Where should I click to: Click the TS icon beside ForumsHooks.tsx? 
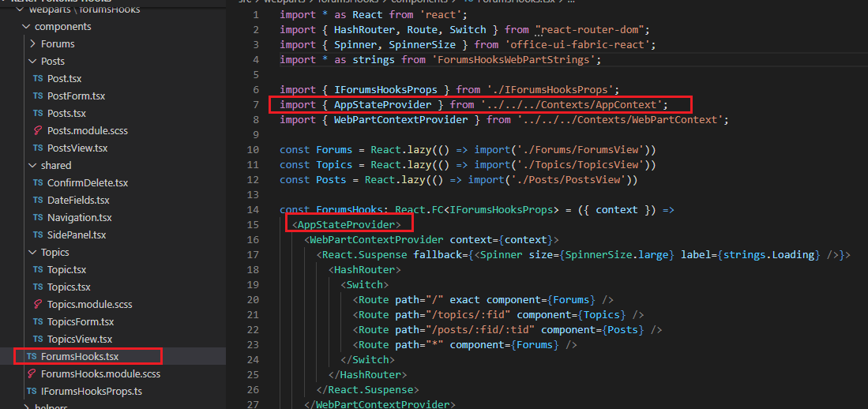pyautogui.click(x=31, y=356)
